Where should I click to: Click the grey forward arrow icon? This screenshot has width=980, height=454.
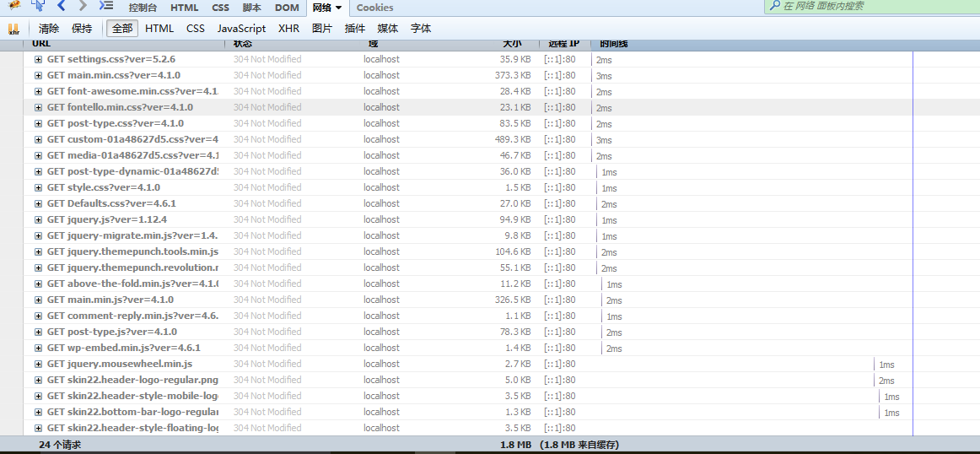pyautogui.click(x=83, y=6)
